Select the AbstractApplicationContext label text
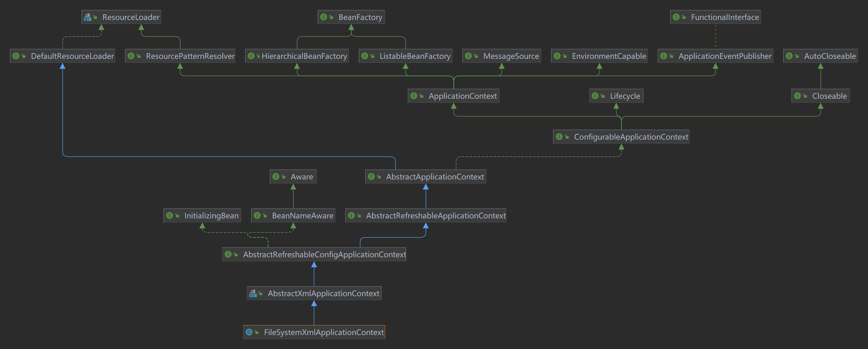The height and width of the screenshot is (349, 868). [435, 177]
